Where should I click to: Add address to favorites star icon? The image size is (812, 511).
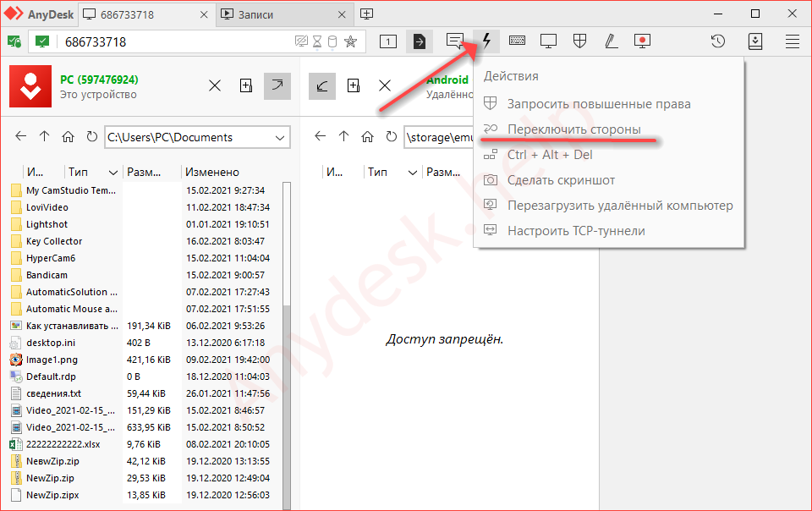(x=350, y=41)
